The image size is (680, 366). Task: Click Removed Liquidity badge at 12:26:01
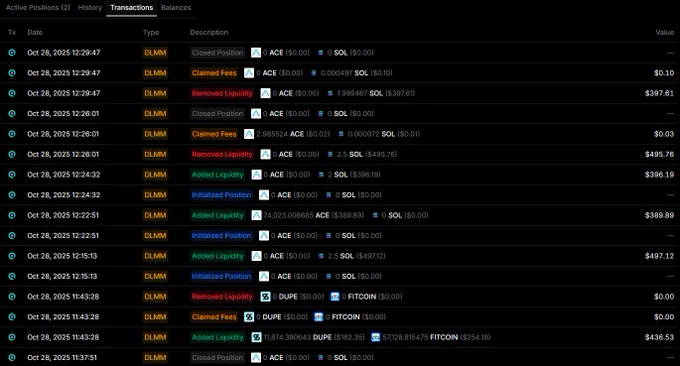point(222,154)
